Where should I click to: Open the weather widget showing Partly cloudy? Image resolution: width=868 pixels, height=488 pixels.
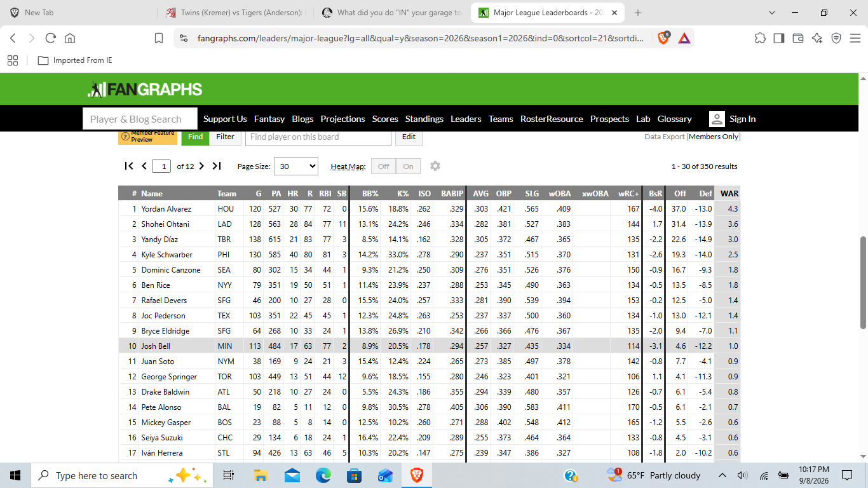coord(653,475)
